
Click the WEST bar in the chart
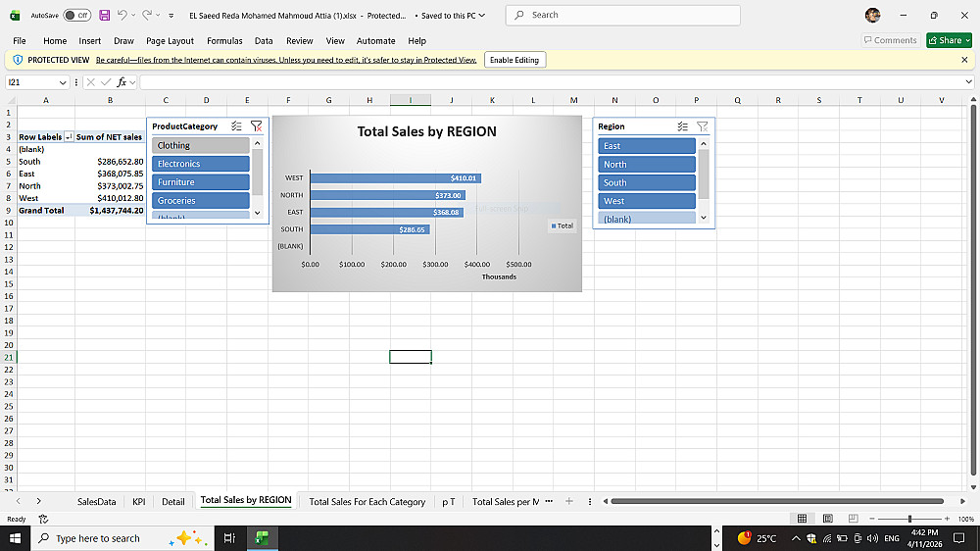396,178
